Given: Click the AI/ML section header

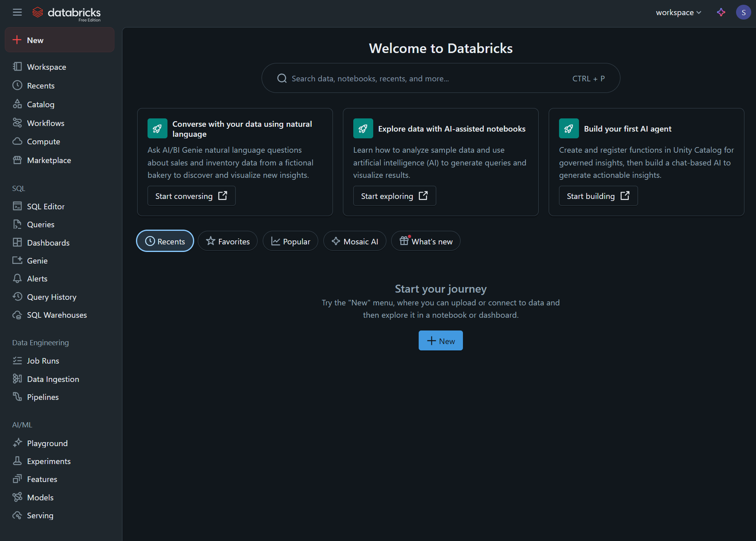Looking at the screenshot, I should pyautogui.click(x=22, y=425).
